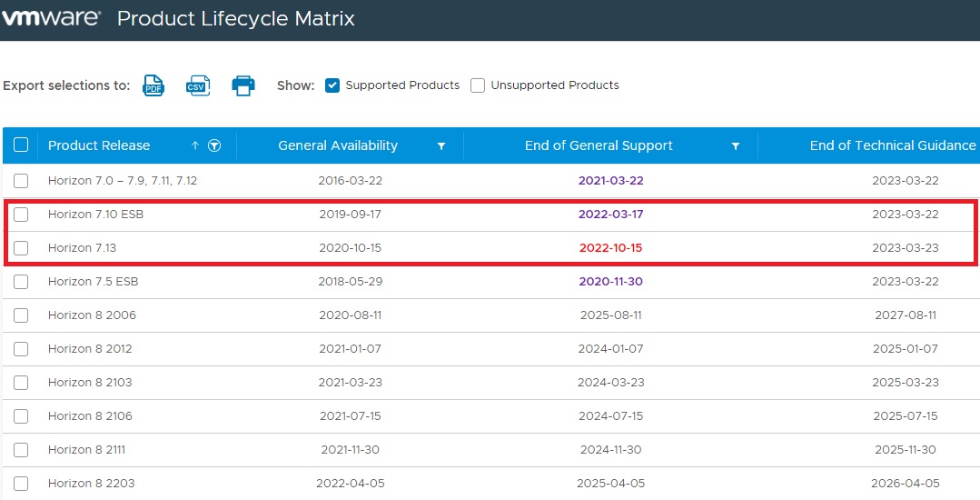
Task: Click Horizon 7.10 ESB product name
Action: (x=95, y=215)
